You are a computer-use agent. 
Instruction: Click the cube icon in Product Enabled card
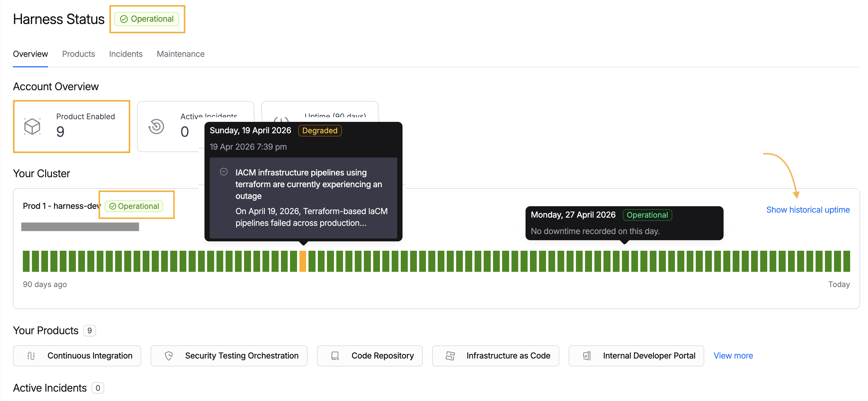point(32,127)
